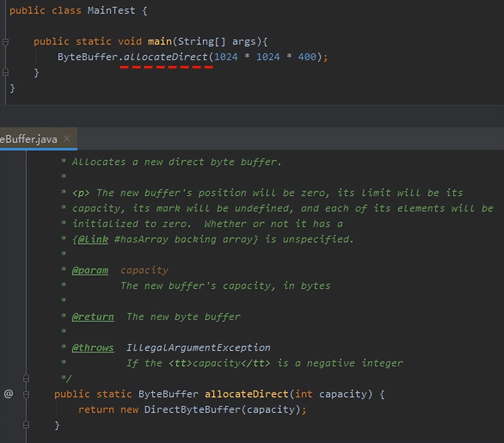504x443 pixels.
Task: Click DirectByteBuffer in the return statement
Action: (192, 409)
